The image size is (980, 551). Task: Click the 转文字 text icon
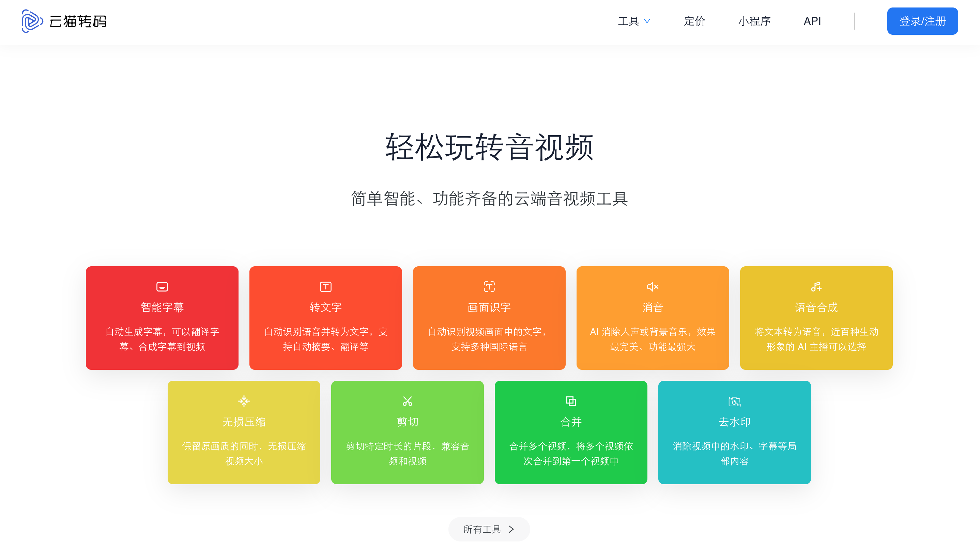tap(326, 287)
